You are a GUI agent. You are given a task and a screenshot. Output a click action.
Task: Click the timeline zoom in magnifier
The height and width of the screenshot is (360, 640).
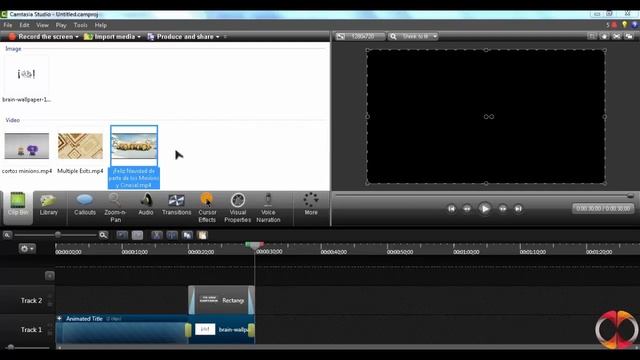click(103, 235)
